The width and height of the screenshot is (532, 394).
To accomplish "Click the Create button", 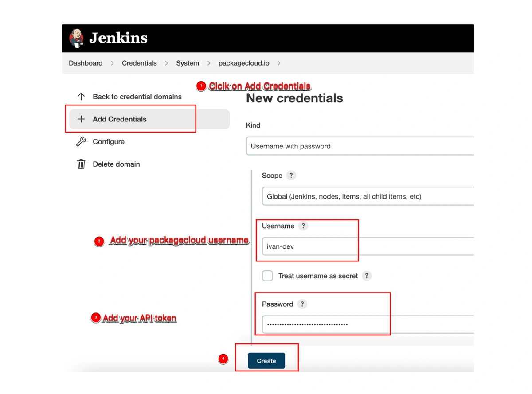I will pos(266,361).
